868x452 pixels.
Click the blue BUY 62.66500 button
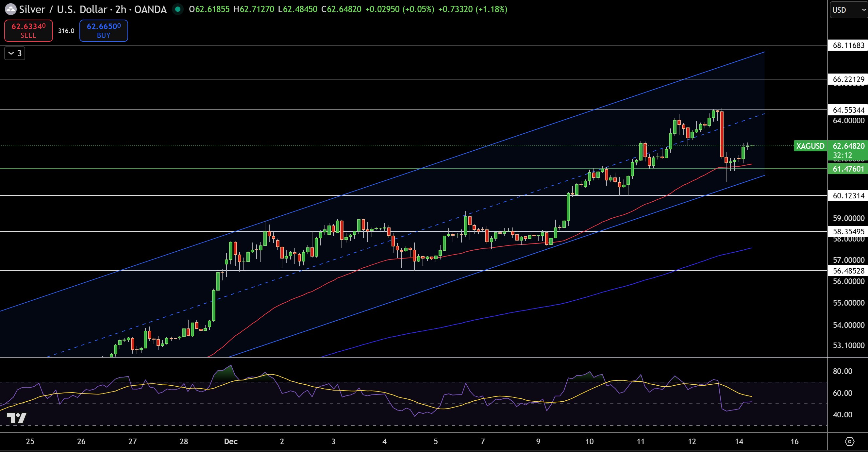[x=104, y=31]
